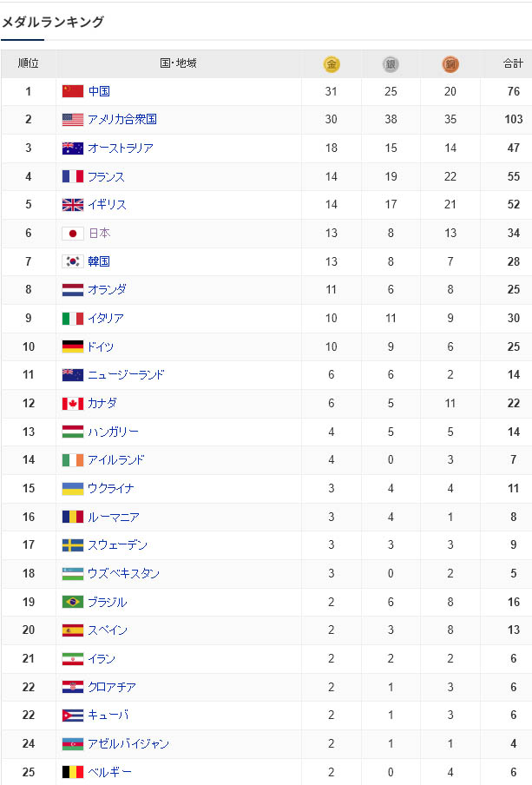Click the Ukraine flag icon
Image resolution: width=532 pixels, height=785 pixels.
tap(73, 488)
